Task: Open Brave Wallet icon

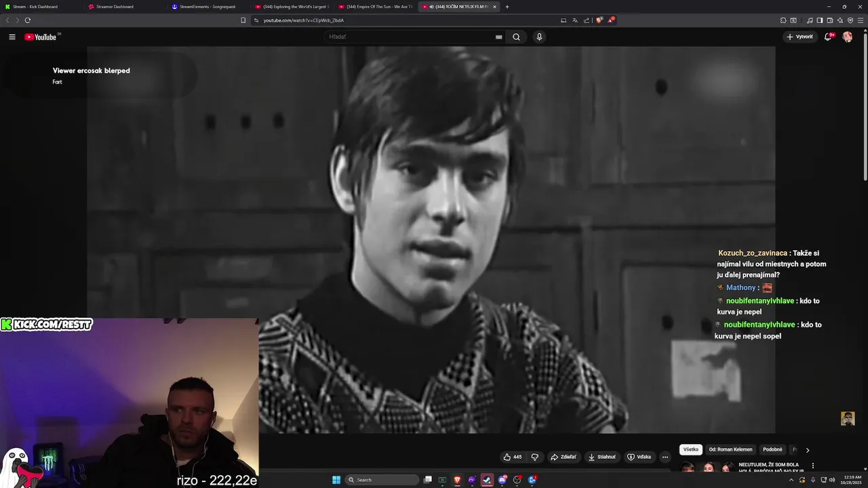Action: click(830, 20)
